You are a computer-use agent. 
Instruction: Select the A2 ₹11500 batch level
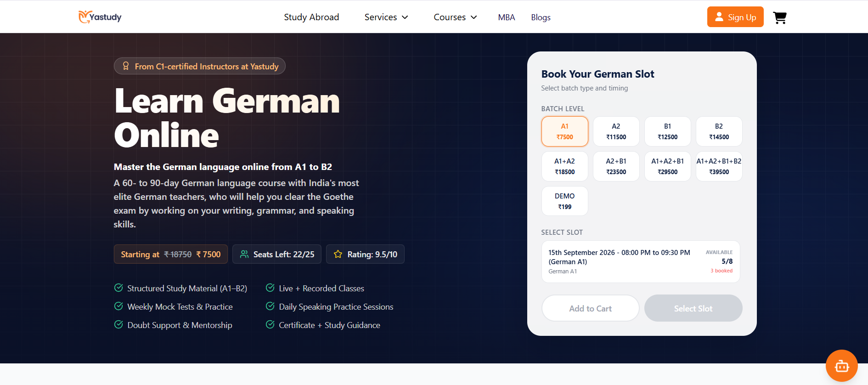click(x=616, y=131)
